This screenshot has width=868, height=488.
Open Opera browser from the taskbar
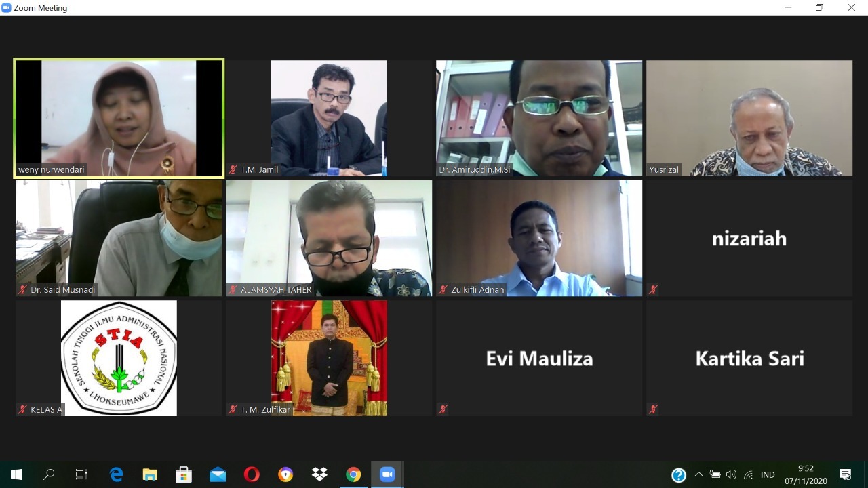pyautogui.click(x=252, y=474)
